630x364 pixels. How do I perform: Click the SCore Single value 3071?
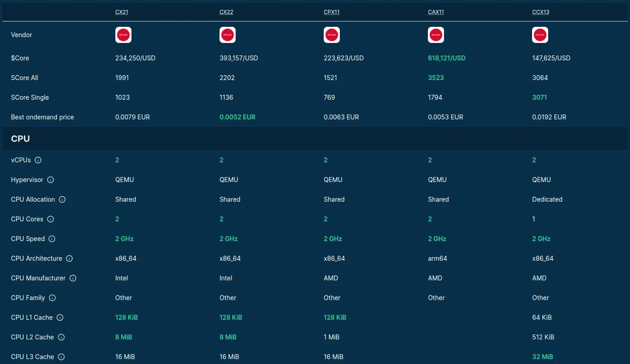[x=540, y=97]
